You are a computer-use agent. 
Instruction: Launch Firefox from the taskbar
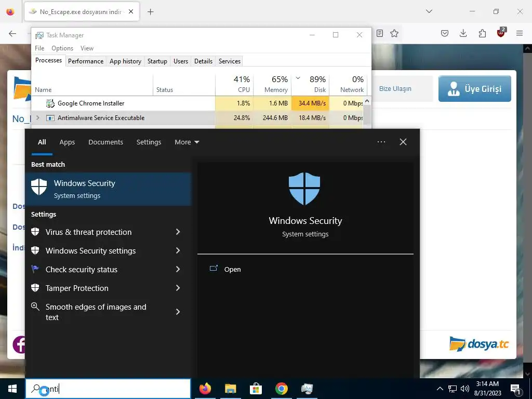coord(205,389)
